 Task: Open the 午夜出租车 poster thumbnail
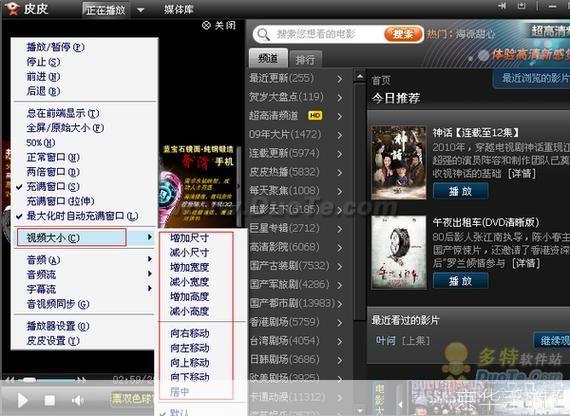(x=398, y=252)
